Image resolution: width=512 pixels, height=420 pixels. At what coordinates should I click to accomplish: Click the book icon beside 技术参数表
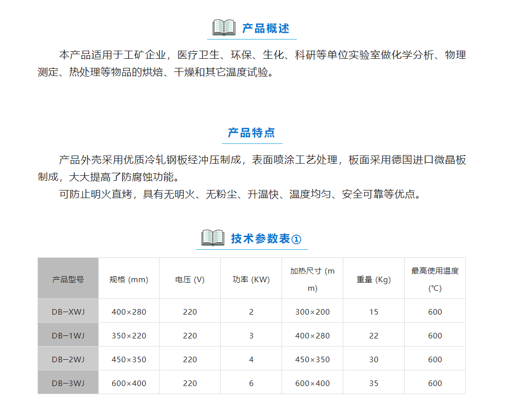(x=213, y=238)
